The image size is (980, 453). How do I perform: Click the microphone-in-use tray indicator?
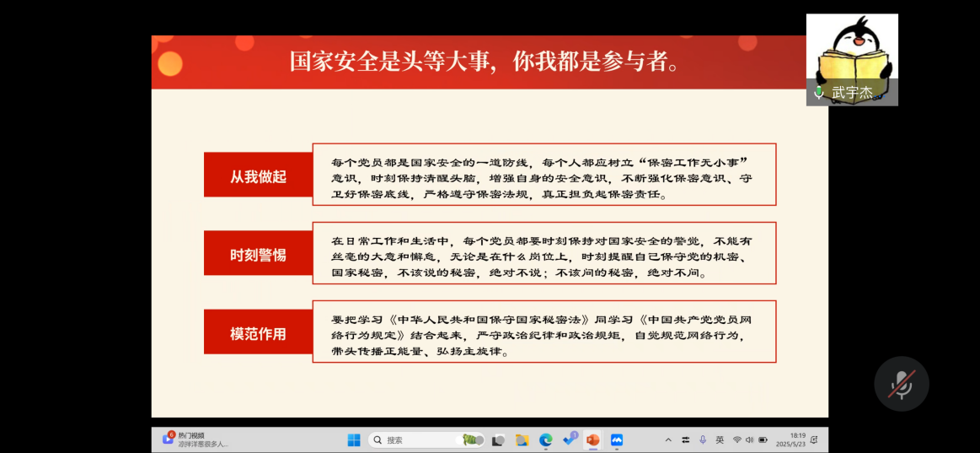click(703, 440)
